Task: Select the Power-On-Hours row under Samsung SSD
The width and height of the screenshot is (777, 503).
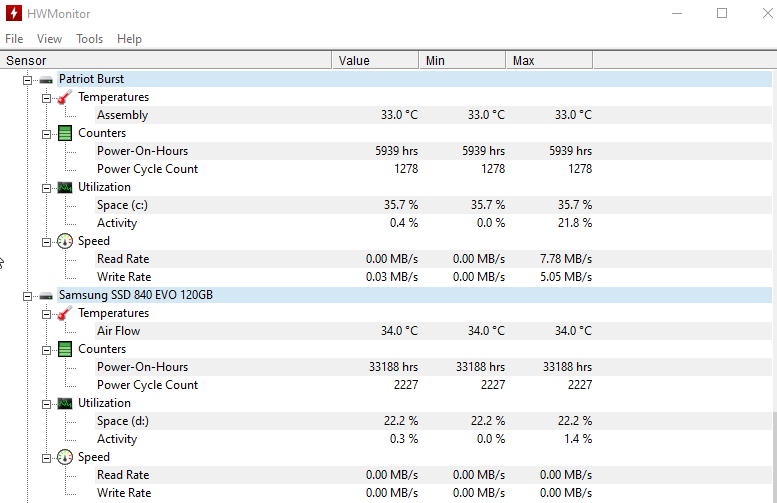Action: pyautogui.click(x=433, y=367)
